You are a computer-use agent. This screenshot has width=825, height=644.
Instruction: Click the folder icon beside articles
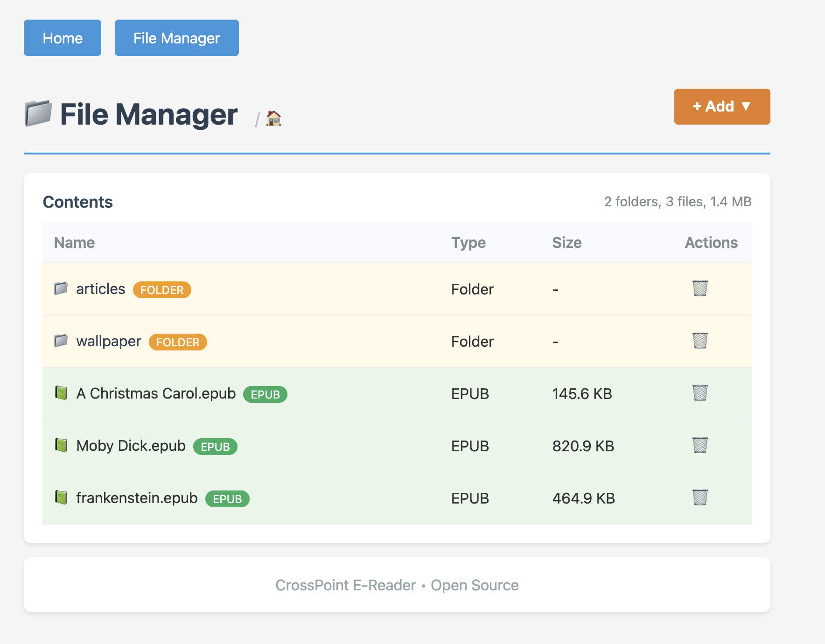point(61,289)
